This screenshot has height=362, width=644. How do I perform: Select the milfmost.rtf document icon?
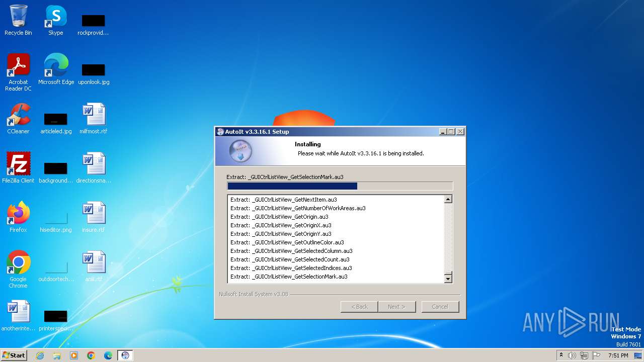(94, 119)
